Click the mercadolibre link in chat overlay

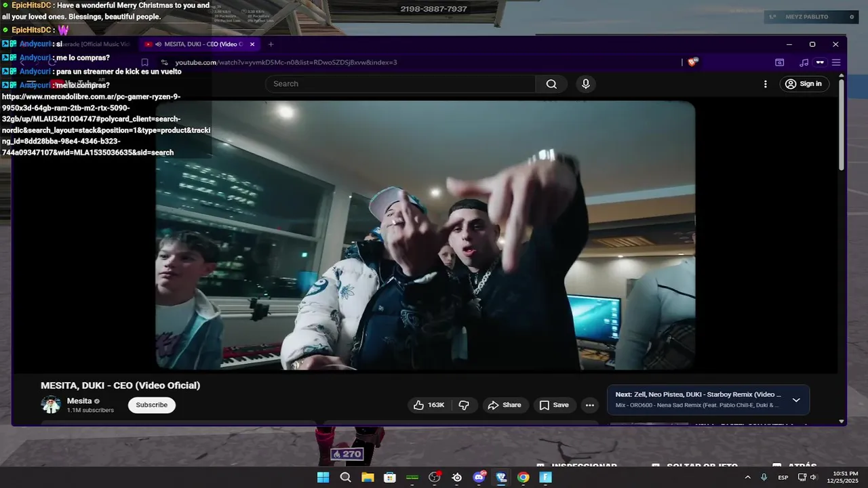[x=106, y=125]
